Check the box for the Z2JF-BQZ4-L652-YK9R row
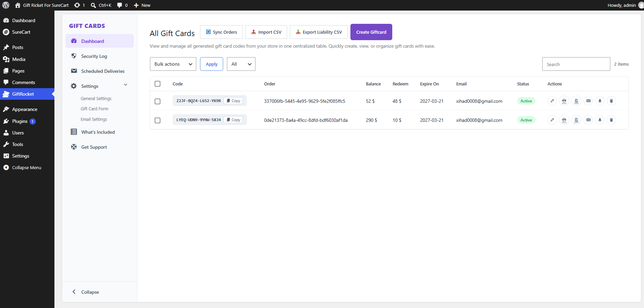The height and width of the screenshot is (308, 644). click(x=158, y=101)
